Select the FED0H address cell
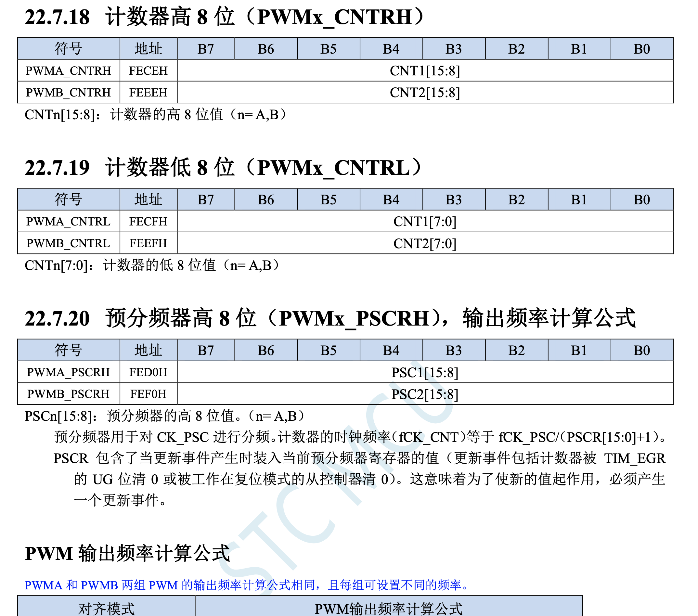Viewport: 698px width, 616px height. pyautogui.click(x=149, y=372)
